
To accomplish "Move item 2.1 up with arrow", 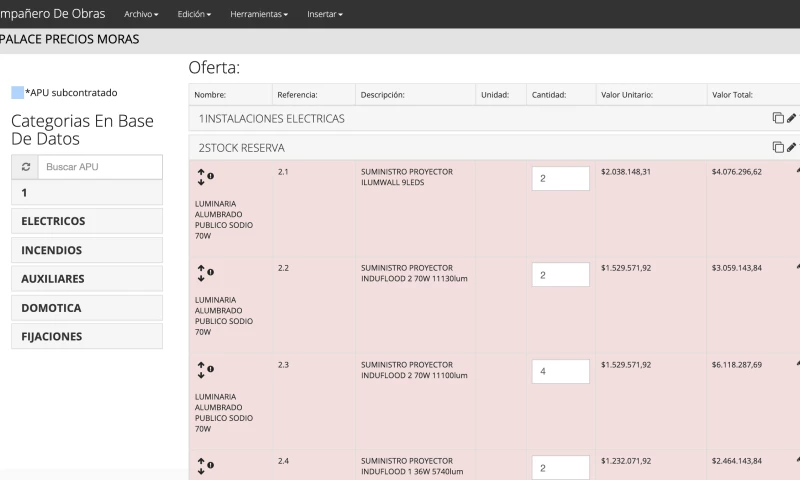I will coord(201,172).
